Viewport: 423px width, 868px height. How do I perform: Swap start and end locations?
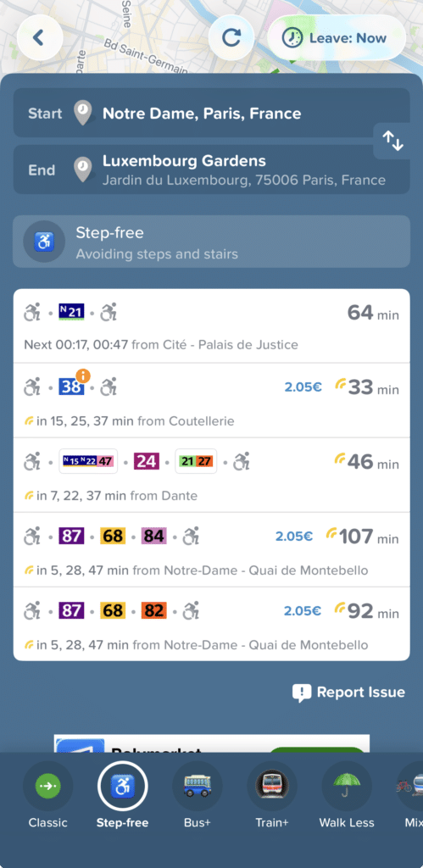pos(392,142)
